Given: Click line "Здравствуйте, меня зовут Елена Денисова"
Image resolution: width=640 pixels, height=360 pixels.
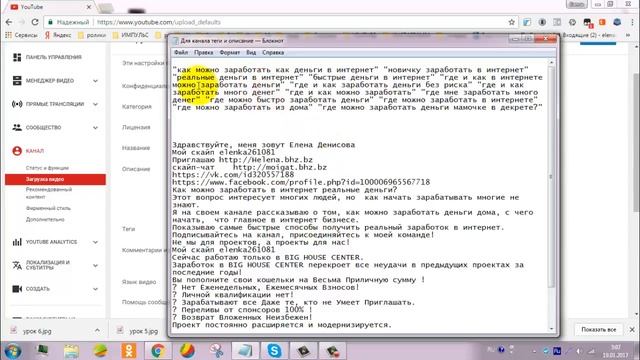Looking at the screenshot, I should pyautogui.click(x=263, y=145).
